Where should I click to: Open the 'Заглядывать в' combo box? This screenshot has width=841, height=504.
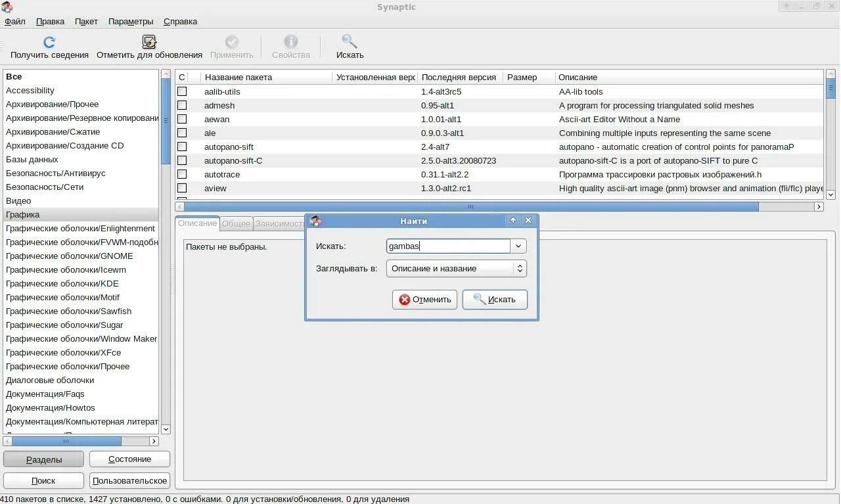click(456, 268)
